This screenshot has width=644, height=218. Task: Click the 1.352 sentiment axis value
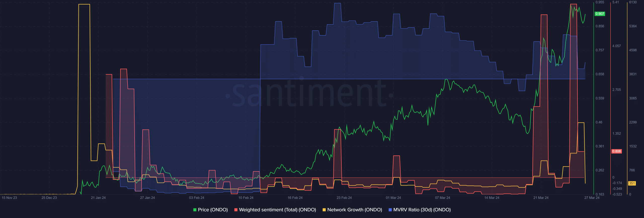pos(617,134)
